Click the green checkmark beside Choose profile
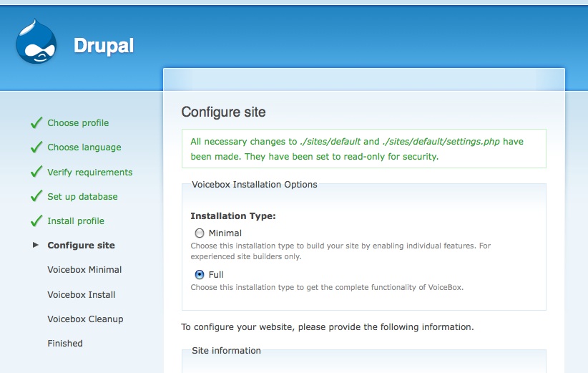This screenshot has height=373, width=588. point(36,122)
